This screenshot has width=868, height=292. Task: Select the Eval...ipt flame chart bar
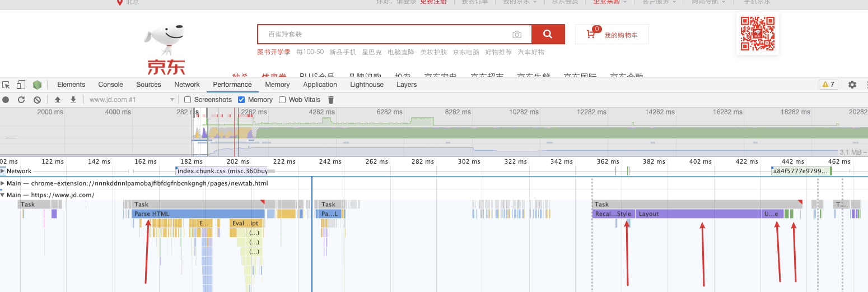(246, 223)
